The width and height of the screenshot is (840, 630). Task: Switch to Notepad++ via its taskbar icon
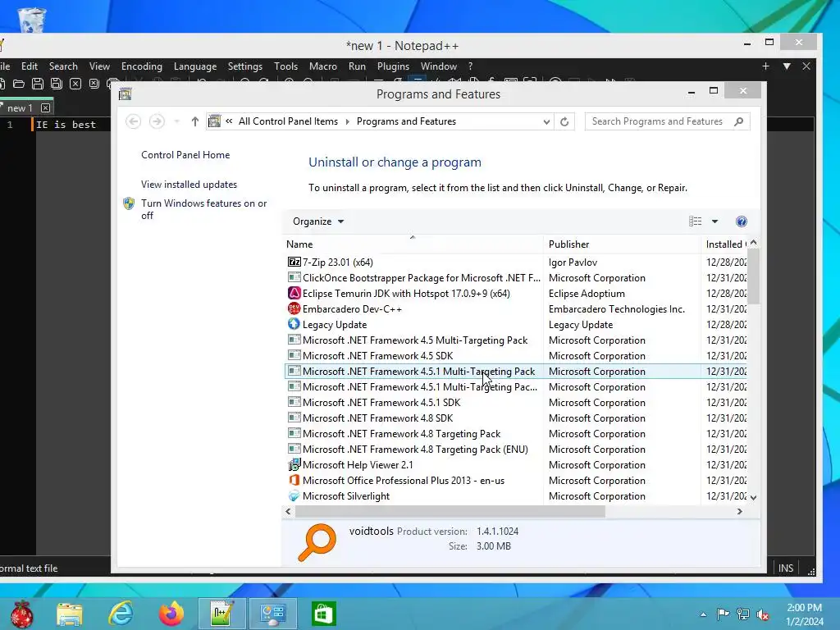click(x=221, y=614)
